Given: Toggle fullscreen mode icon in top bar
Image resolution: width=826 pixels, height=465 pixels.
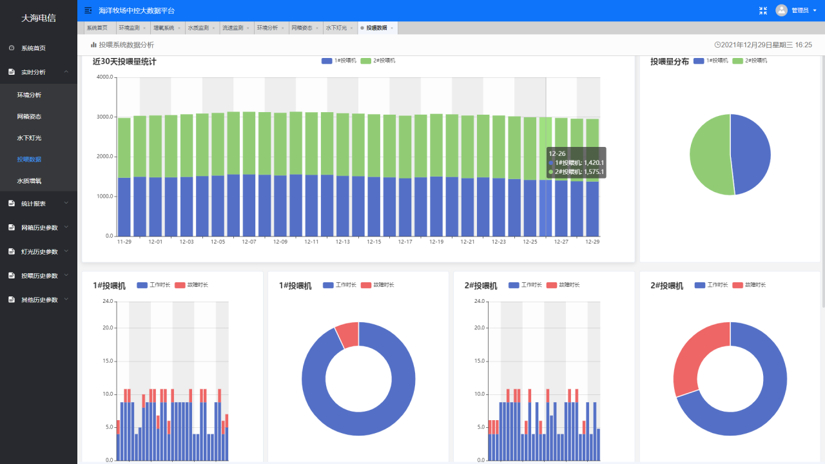Looking at the screenshot, I should pyautogui.click(x=763, y=10).
